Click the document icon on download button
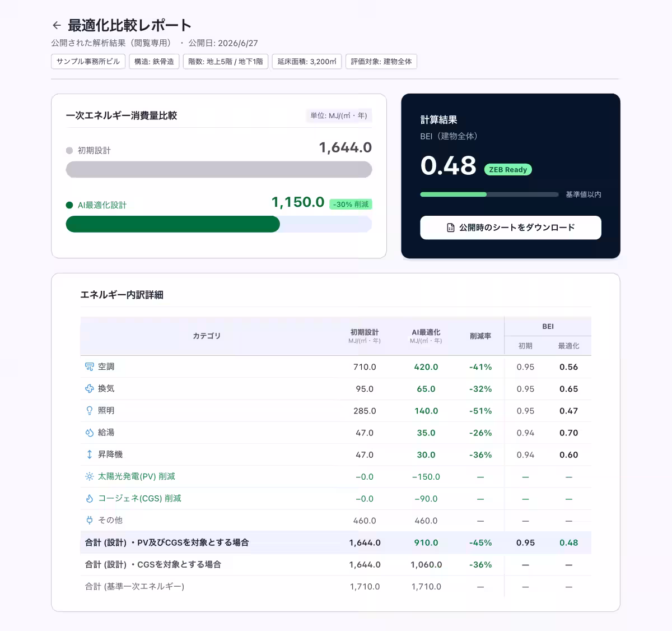This screenshot has width=672, height=631. pos(450,228)
